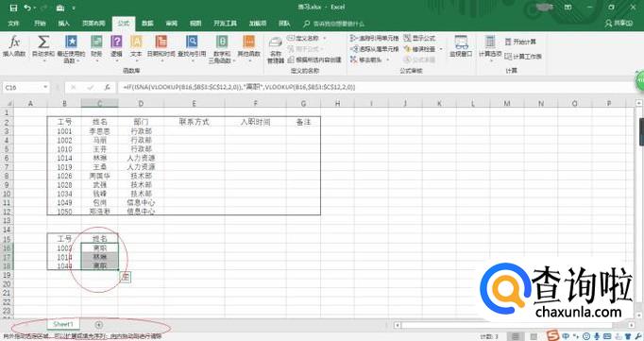Switch to Normal view in the status bar
Screen dimensions: 644x341
click(x=516, y=336)
